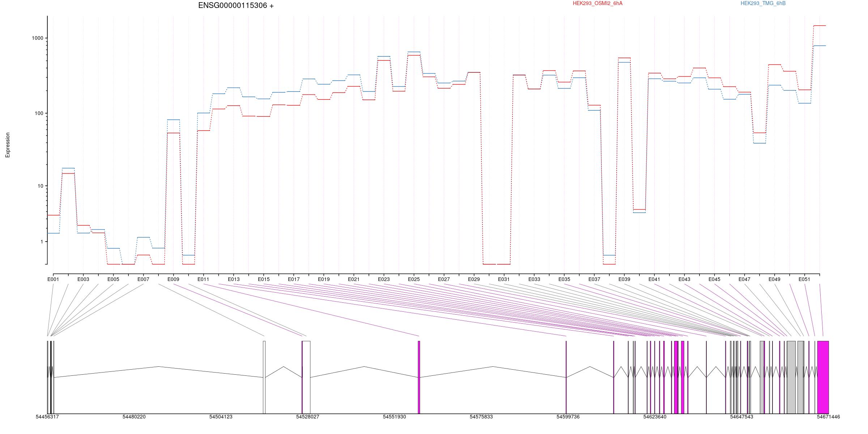Click the exon label E025
The height and width of the screenshot is (434, 868).
[x=414, y=279]
